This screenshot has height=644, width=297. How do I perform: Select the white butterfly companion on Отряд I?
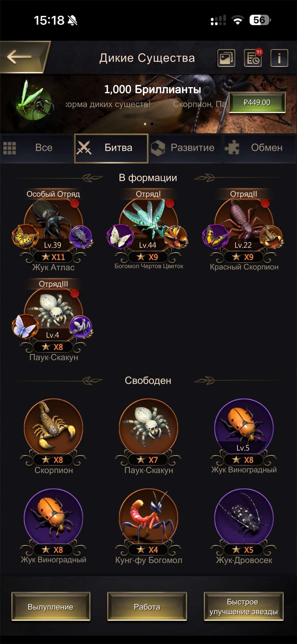point(120,236)
